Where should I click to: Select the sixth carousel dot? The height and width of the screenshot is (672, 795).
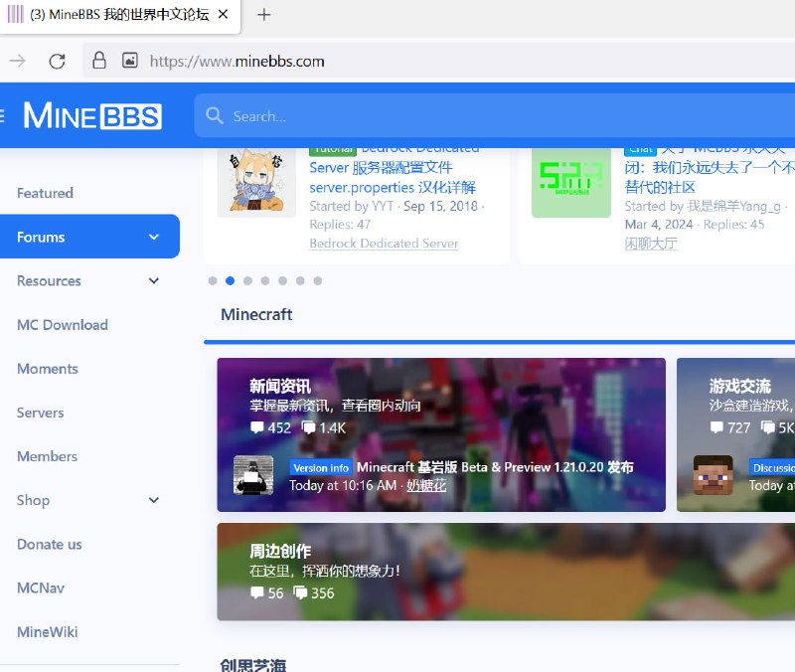tap(300, 280)
